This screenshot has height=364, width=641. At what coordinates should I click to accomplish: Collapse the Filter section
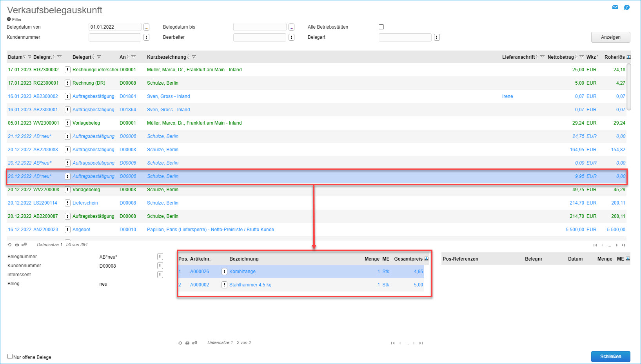9,19
